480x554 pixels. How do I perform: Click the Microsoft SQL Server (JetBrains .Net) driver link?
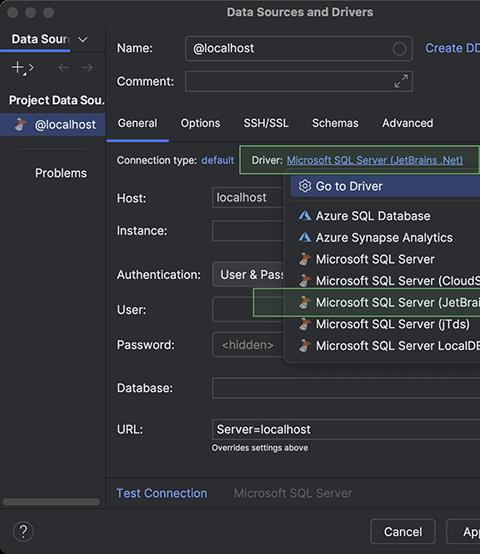coord(375,160)
